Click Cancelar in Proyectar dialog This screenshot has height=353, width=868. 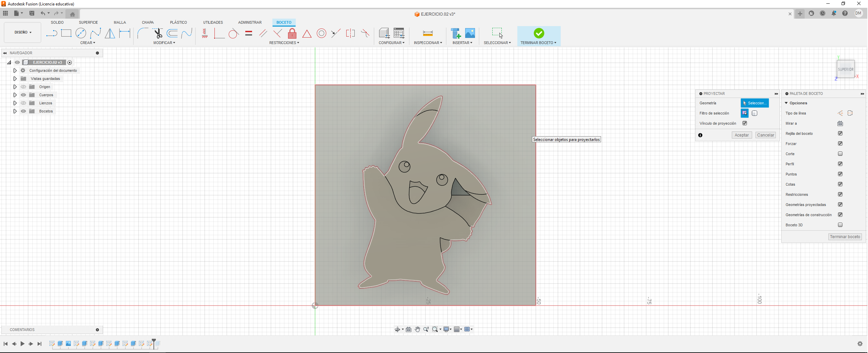766,135
